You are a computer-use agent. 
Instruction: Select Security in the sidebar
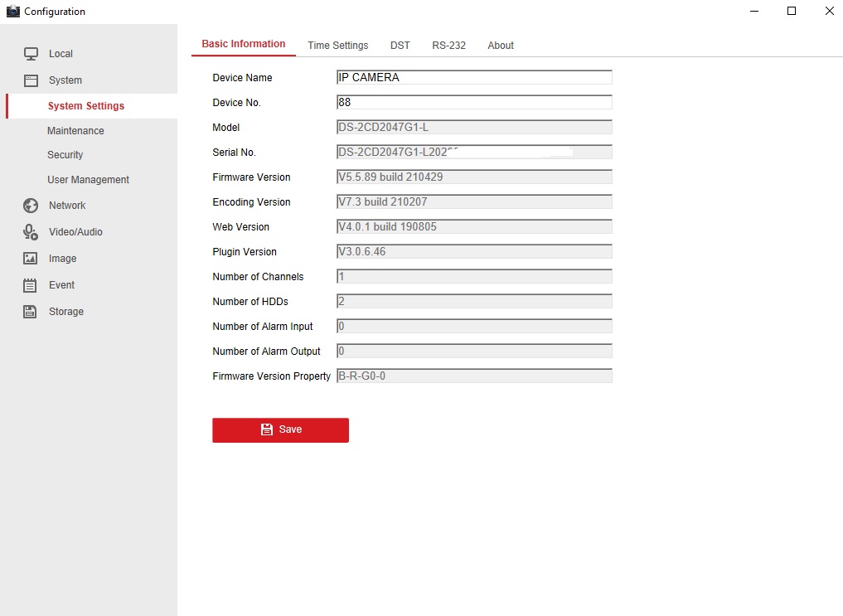65,155
